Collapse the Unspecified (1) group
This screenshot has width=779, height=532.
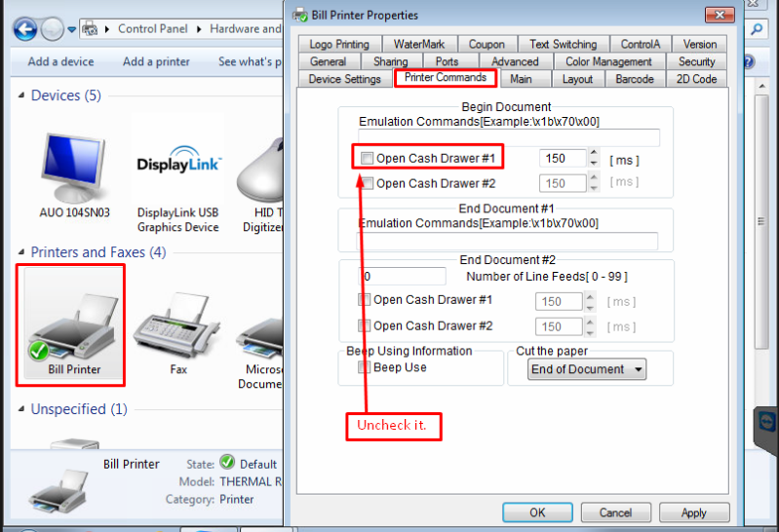[x=21, y=409]
